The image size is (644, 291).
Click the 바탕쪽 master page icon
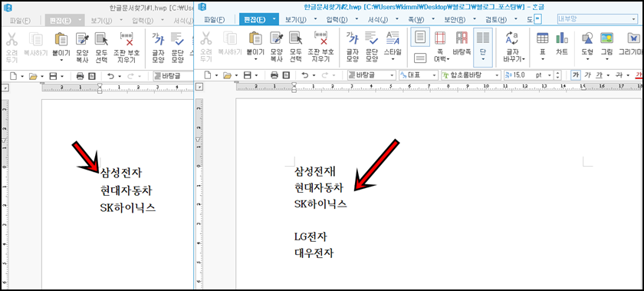tap(462, 38)
